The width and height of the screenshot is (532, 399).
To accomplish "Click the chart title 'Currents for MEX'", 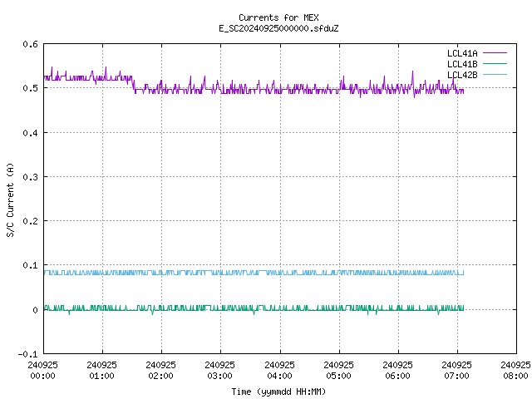I will coord(278,17).
